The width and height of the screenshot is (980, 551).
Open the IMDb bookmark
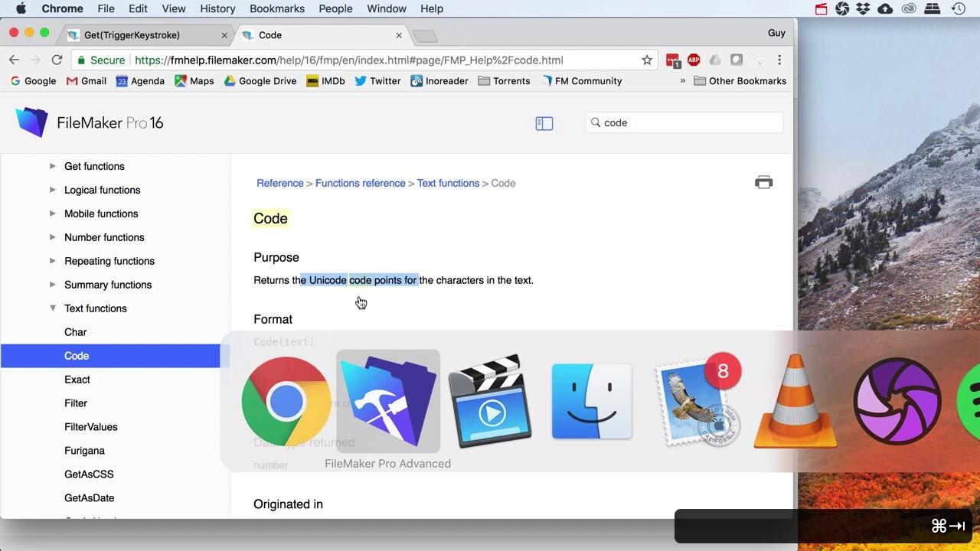click(x=325, y=80)
